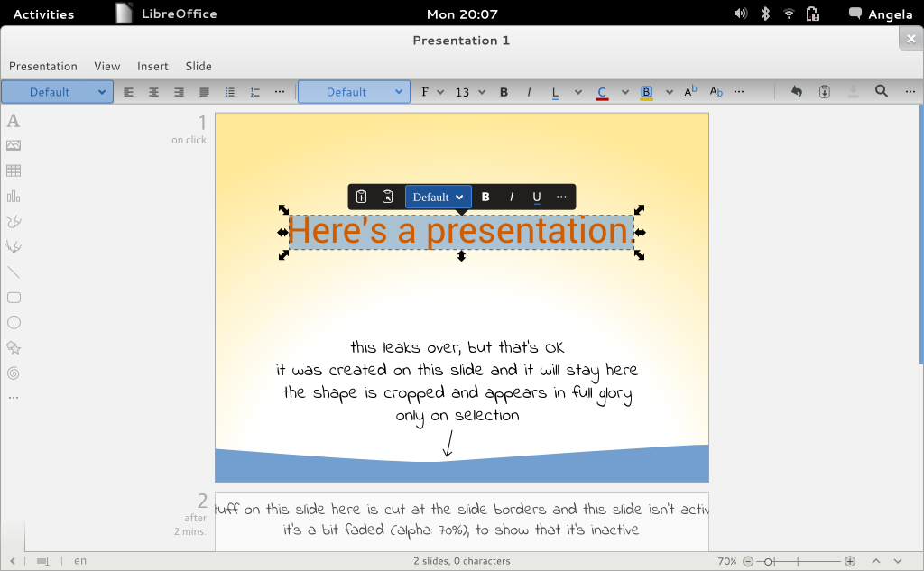Toggle Bold in the main toolbar
Screen dimensions: 924x571
point(504,92)
